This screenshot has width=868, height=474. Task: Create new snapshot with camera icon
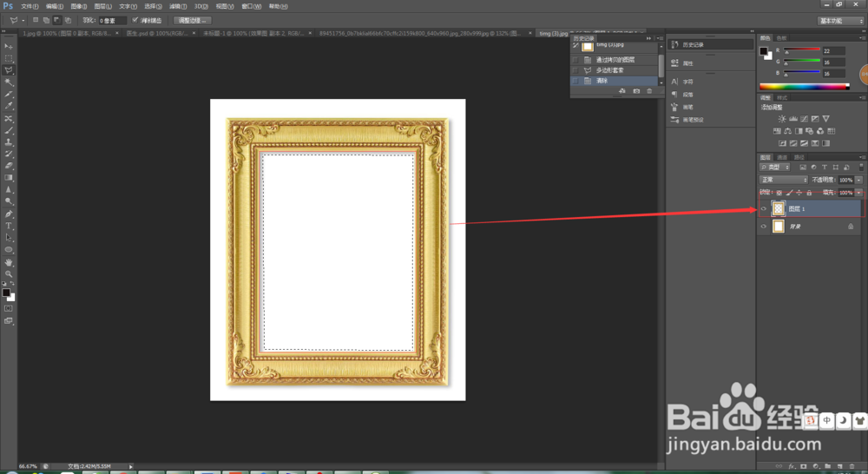tap(636, 91)
